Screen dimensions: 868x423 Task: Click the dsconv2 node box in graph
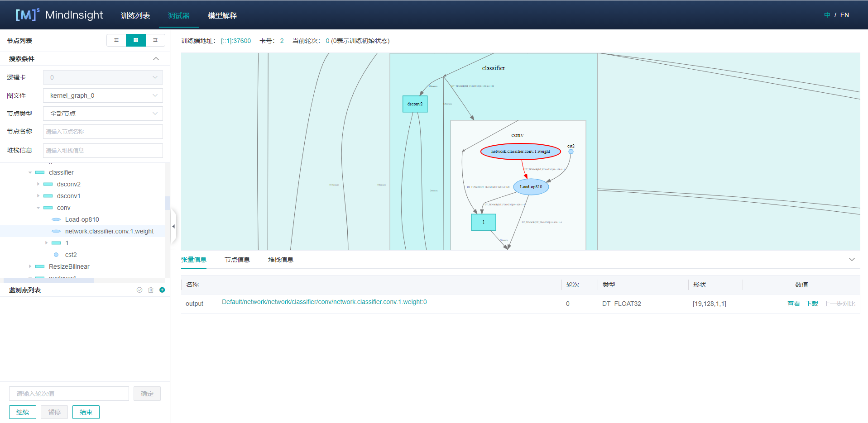click(415, 104)
